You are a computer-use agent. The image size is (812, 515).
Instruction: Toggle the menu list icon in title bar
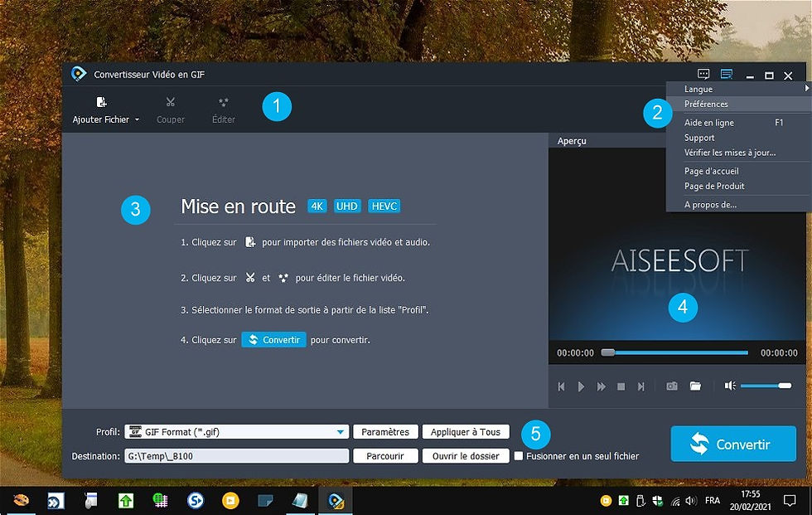(x=727, y=74)
